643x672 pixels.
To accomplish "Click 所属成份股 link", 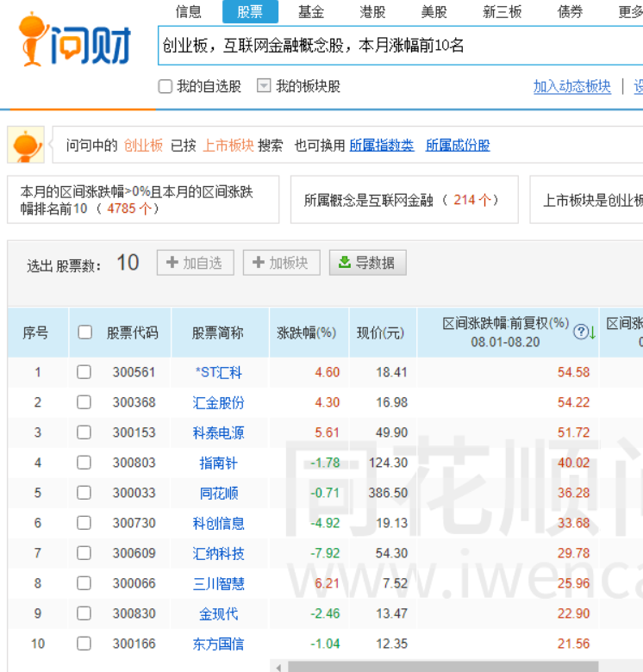I will [x=458, y=146].
